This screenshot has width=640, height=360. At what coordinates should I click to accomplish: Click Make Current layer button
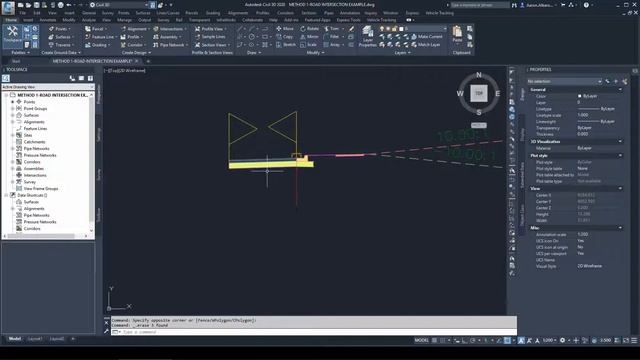427,37
